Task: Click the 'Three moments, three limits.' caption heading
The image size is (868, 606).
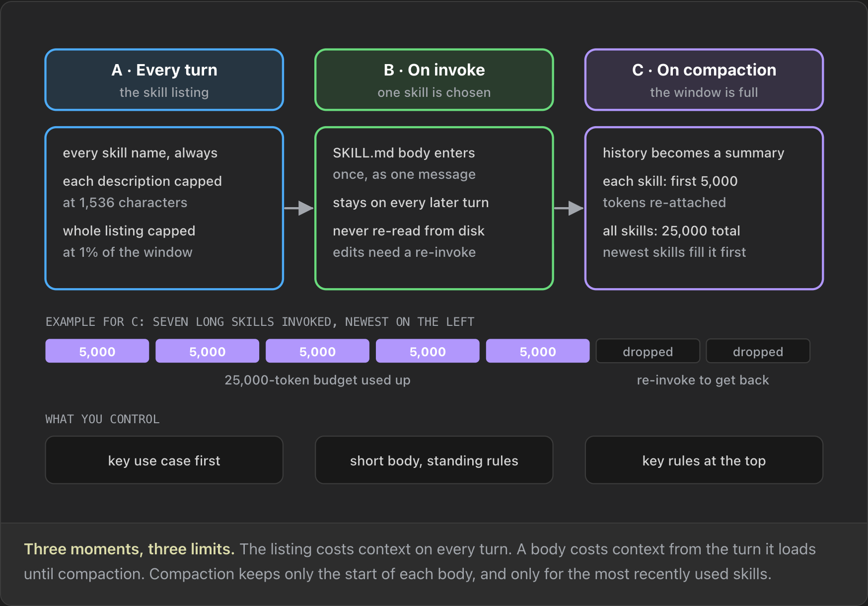Action: click(x=129, y=549)
